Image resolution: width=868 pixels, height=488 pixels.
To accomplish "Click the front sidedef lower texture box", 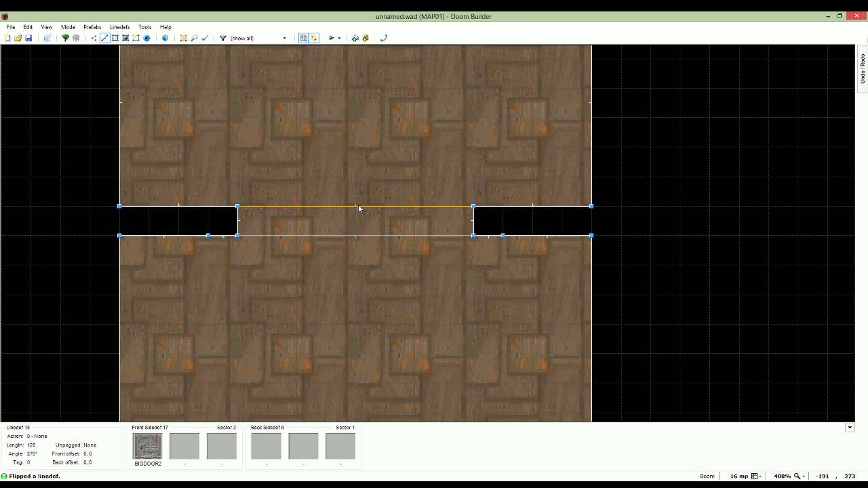I will click(x=222, y=447).
